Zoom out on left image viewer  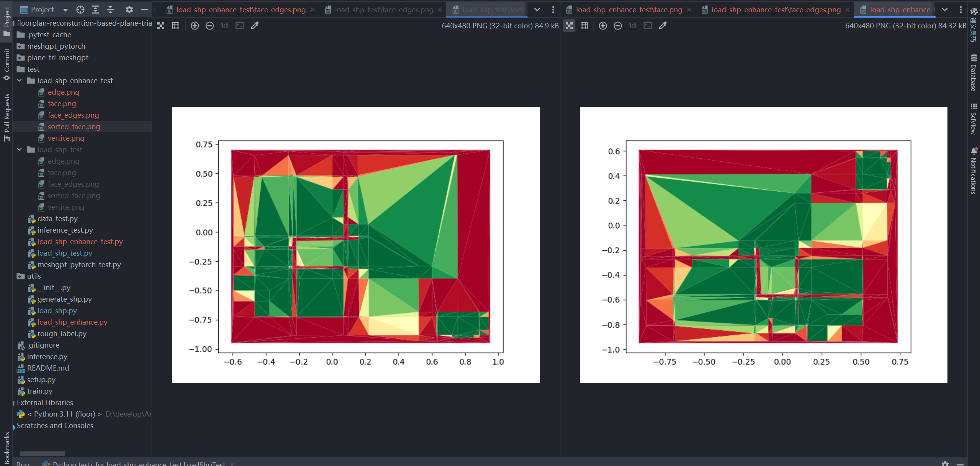210,26
